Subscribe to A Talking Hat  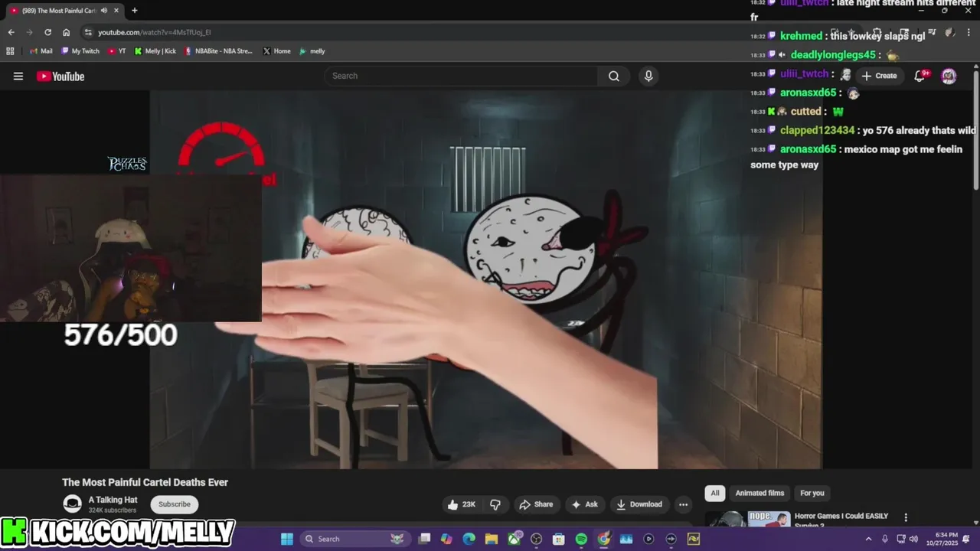point(175,504)
